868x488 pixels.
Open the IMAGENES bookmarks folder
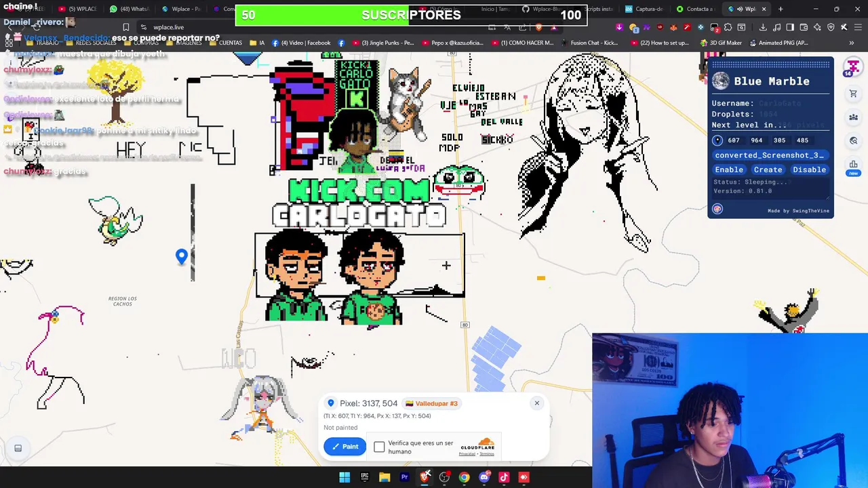click(183, 43)
